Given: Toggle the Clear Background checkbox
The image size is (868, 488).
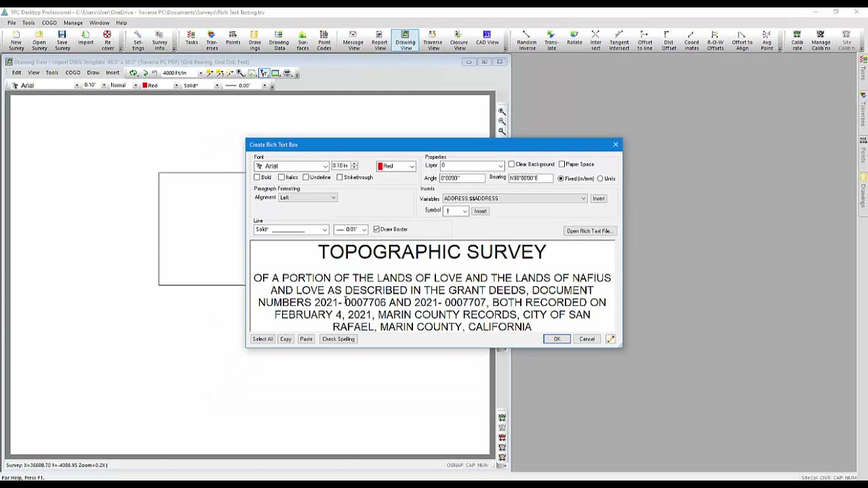Looking at the screenshot, I should (511, 164).
